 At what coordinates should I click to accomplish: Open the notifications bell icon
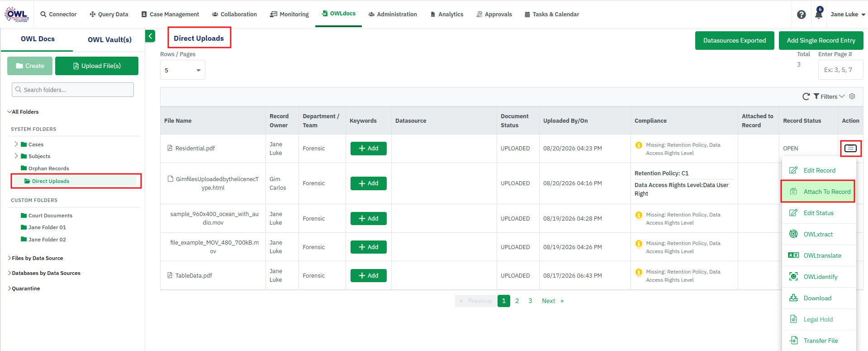click(819, 14)
